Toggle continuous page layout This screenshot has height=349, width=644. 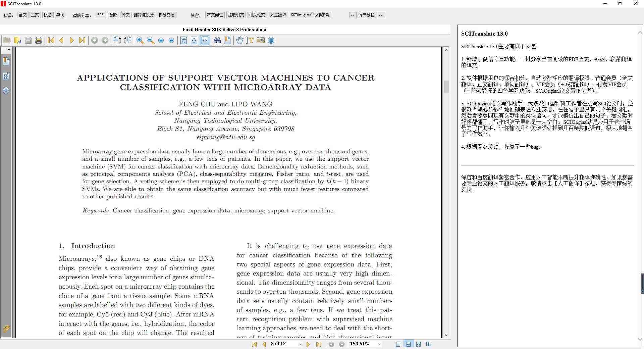point(408,344)
